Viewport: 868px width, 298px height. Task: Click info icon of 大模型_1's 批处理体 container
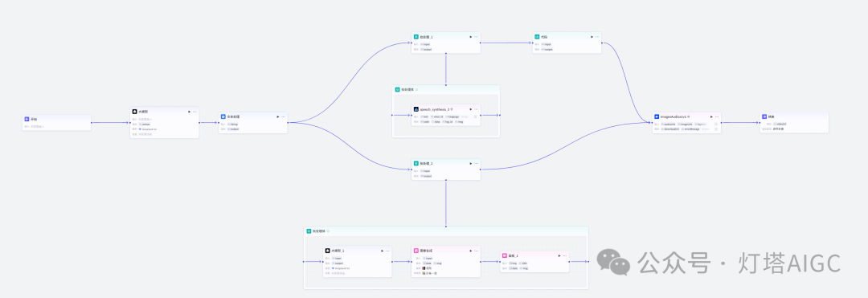pyautogui.click(x=328, y=231)
